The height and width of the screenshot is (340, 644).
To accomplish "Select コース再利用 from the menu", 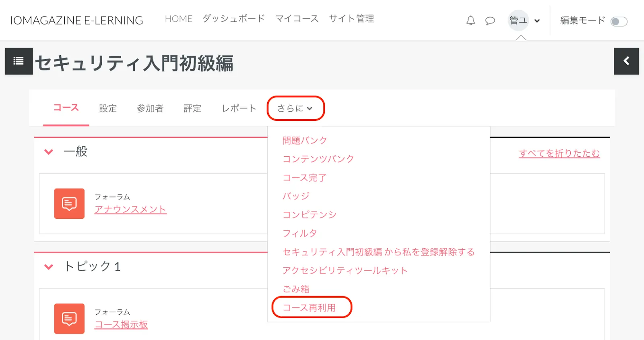I will coord(309,307).
